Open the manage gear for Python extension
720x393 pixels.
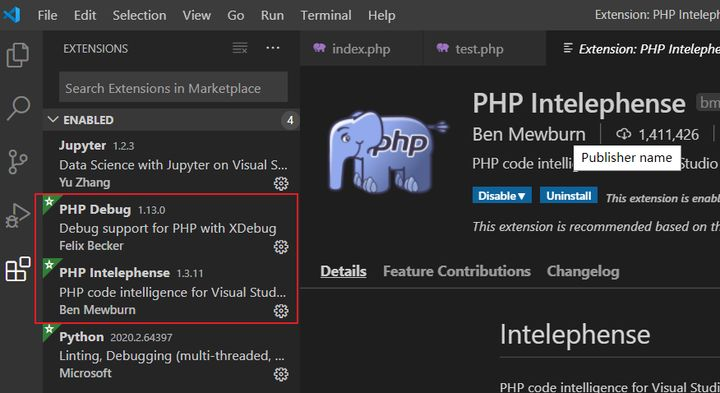pyautogui.click(x=281, y=374)
